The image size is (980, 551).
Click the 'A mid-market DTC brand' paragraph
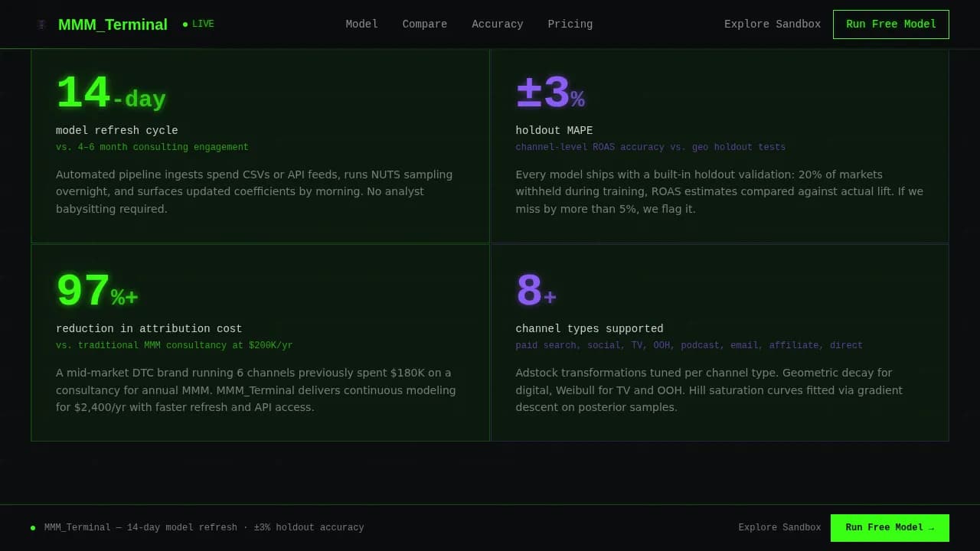(x=260, y=390)
